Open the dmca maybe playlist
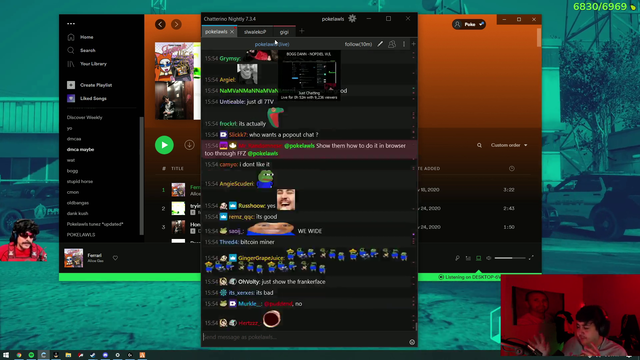640x360 pixels. [80, 149]
